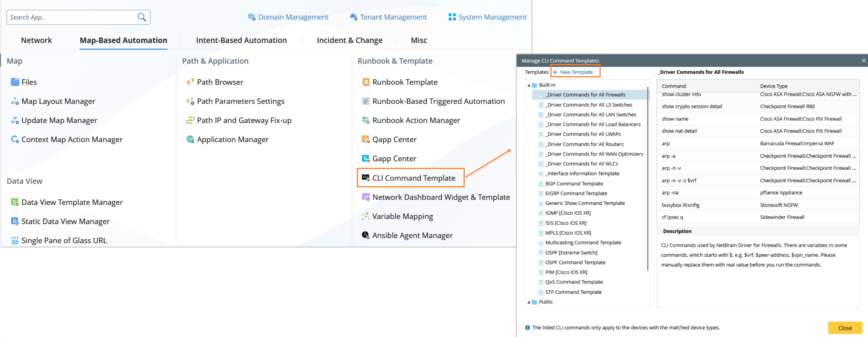Click the Runbook Template icon
The width and height of the screenshot is (868, 337).
click(366, 82)
